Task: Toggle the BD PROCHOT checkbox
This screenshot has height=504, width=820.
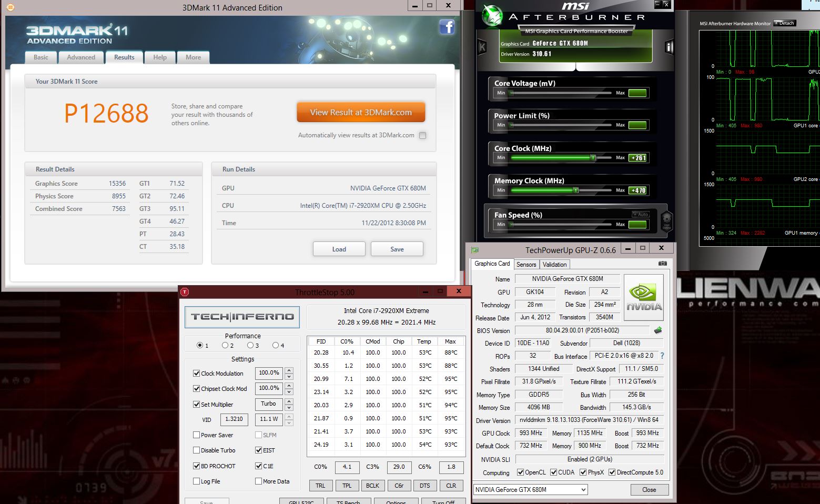Action: point(197,466)
